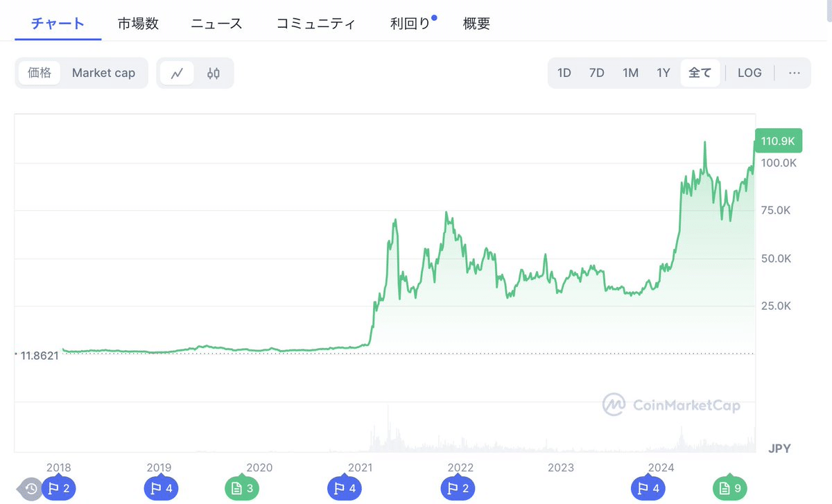Click the 全て all-time range button

[700, 72]
